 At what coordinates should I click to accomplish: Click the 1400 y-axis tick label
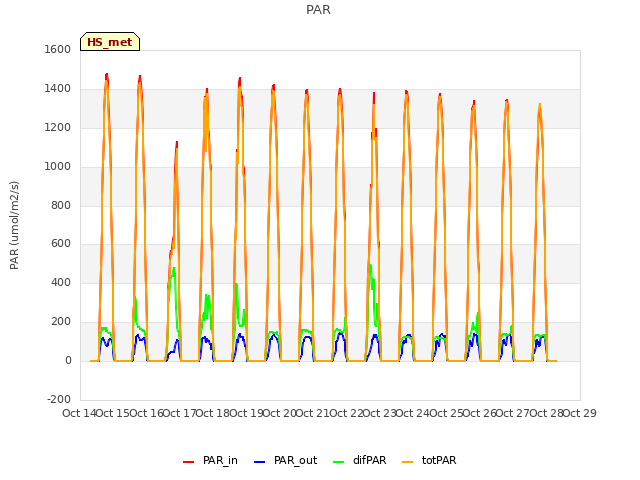(58, 88)
